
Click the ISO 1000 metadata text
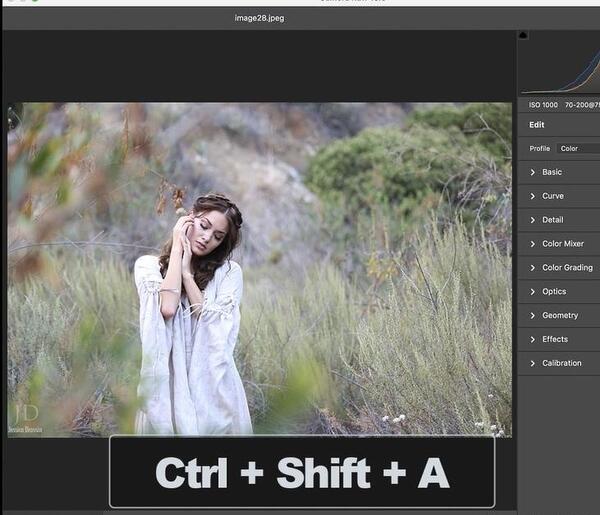(543, 105)
